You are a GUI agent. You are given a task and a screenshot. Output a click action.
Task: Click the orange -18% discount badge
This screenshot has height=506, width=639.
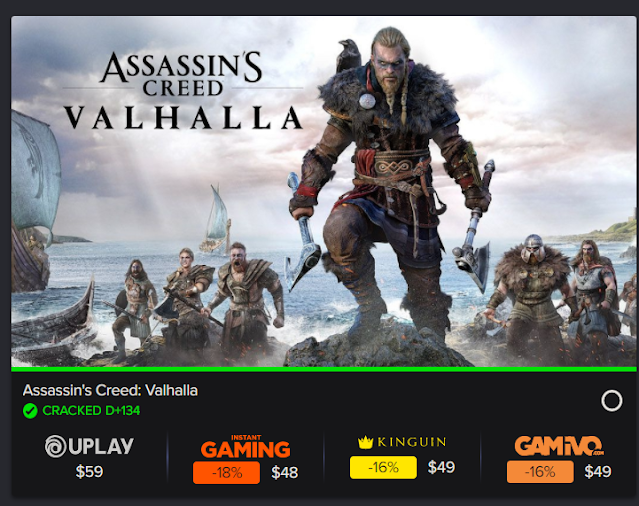[226, 473]
